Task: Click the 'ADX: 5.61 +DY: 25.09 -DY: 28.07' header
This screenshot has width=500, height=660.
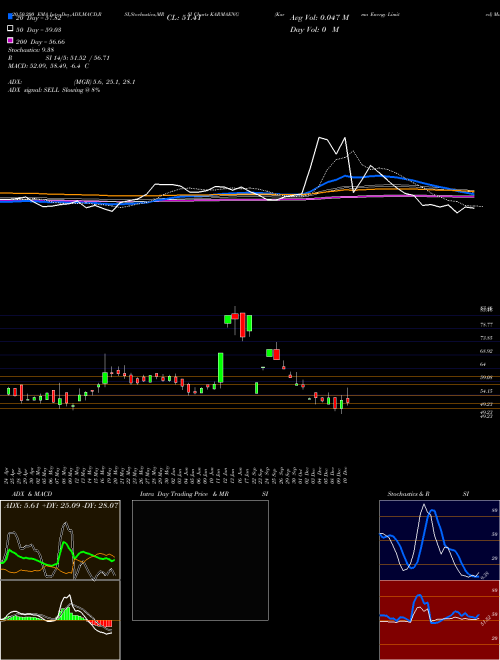Action: [61, 505]
